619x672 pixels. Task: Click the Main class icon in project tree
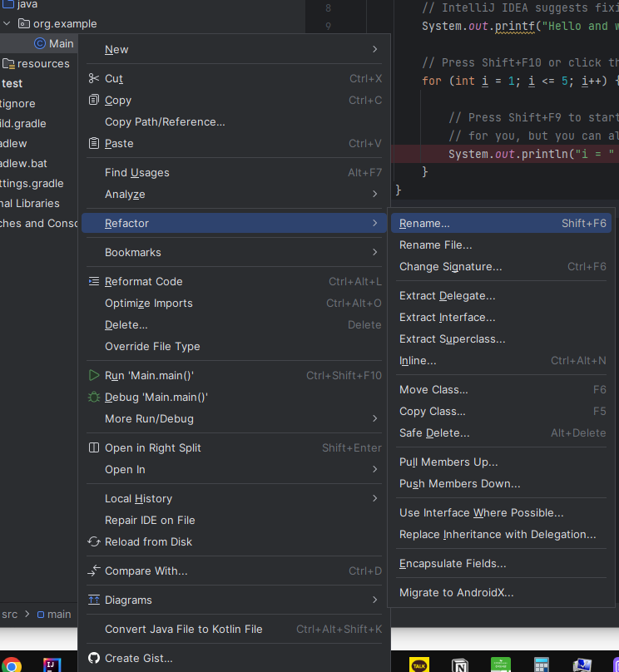[40, 43]
